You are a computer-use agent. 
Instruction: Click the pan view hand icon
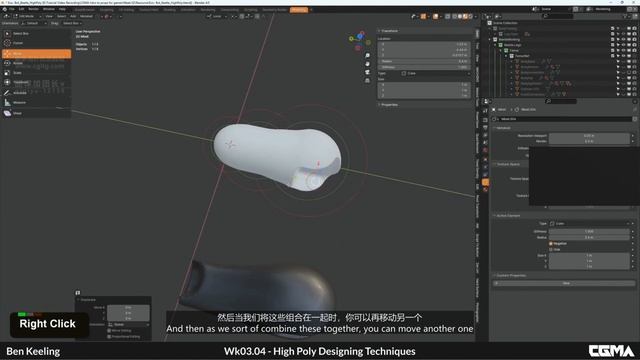pyautogui.click(x=367, y=64)
